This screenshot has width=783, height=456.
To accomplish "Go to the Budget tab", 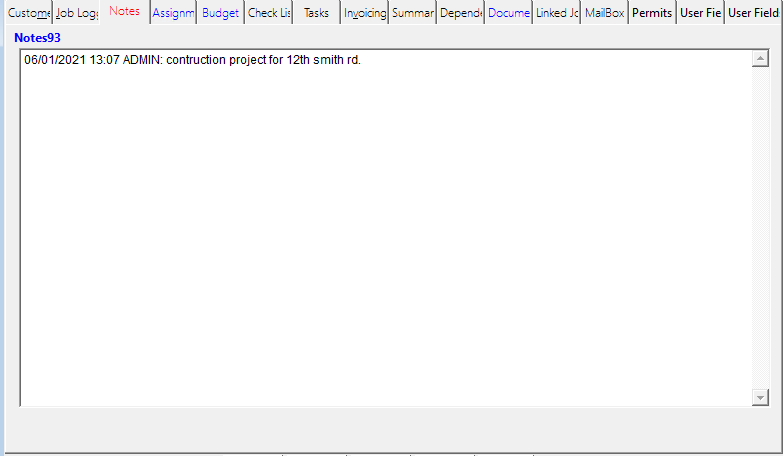I will (220, 13).
